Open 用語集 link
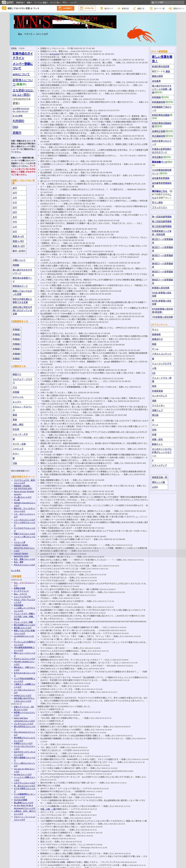This screenshot has width=186, height=868. pyautogui.click(x=16, y=265)
